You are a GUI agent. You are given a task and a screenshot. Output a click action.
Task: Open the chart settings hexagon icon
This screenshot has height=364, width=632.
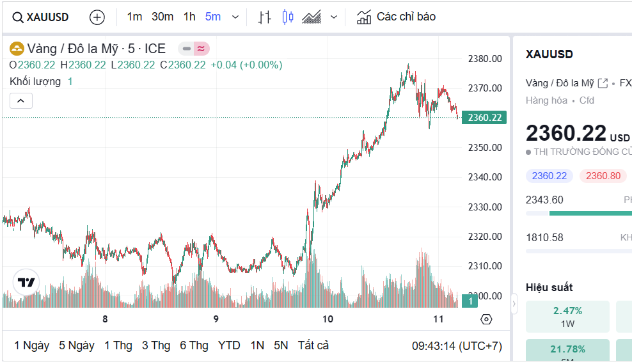(x=486, y=319)
